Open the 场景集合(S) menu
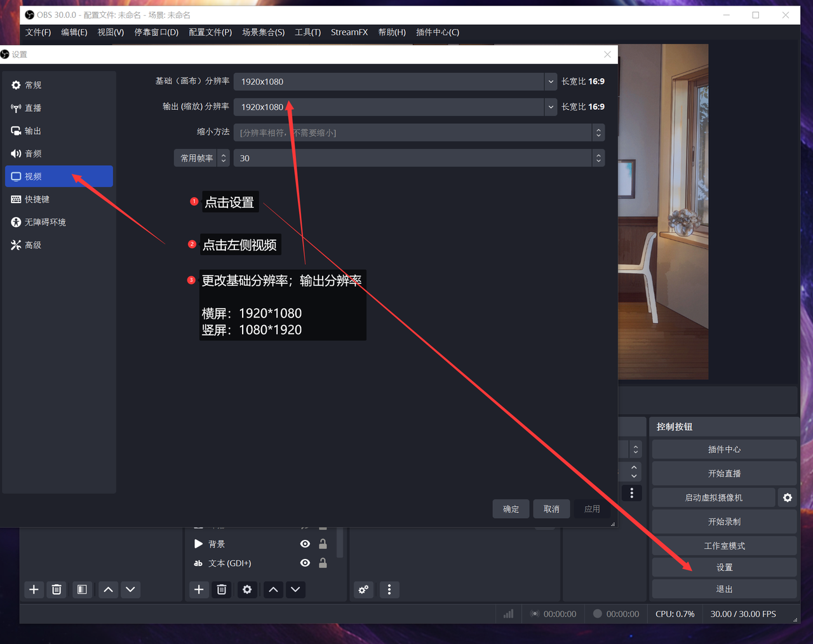This screenshot has height=644, width=813. click(x=264, y=32)
